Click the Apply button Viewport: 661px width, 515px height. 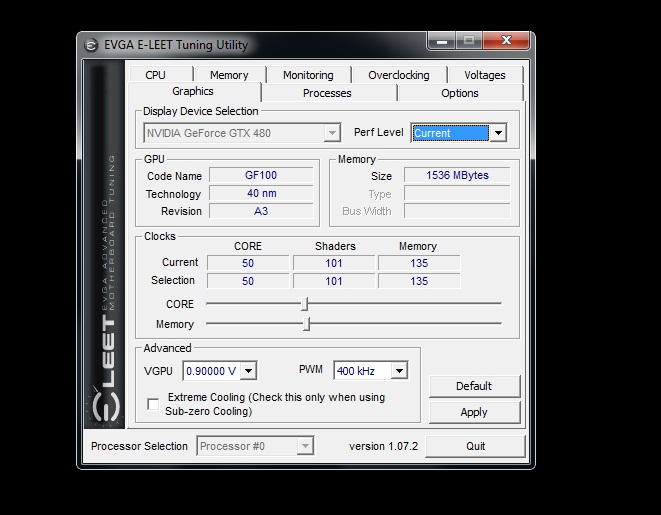click(x=474, y=412)
